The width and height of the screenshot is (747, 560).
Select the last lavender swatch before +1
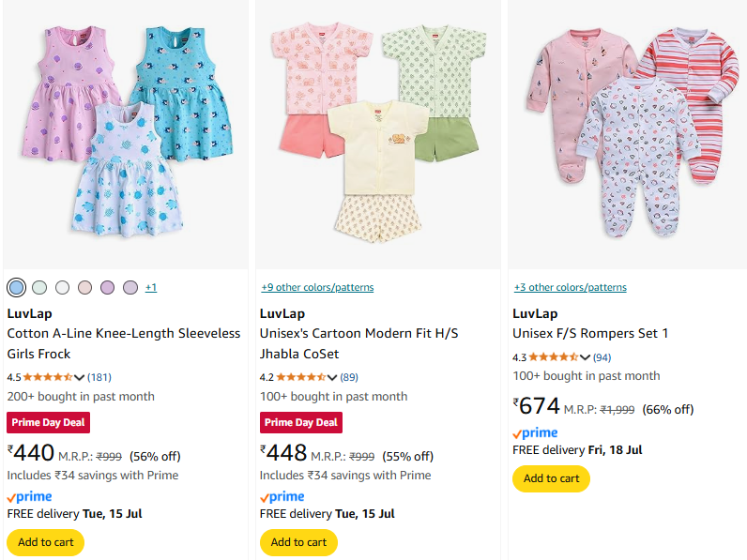130,287
